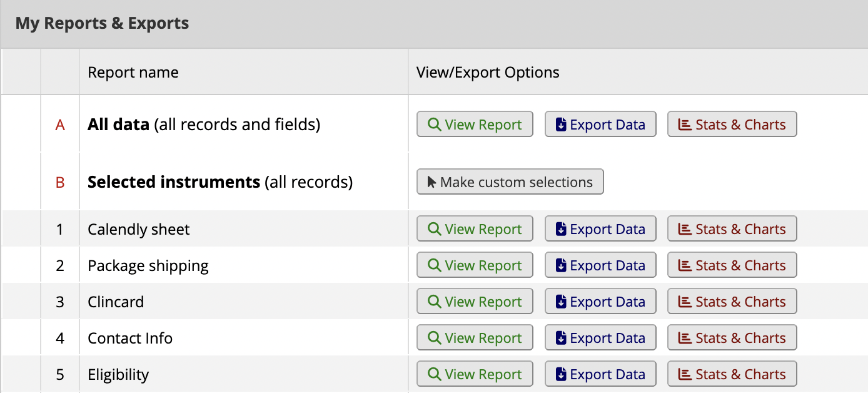
Task: Click the magnifier icon on Clincard's View Report button
Action: coord(434,301)
